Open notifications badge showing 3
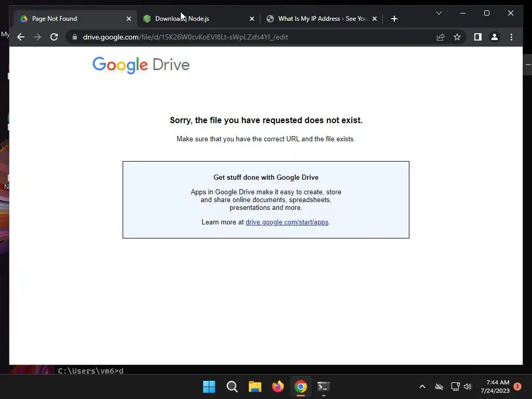Viewport: 532px width, 399px height. click(517, 387)
